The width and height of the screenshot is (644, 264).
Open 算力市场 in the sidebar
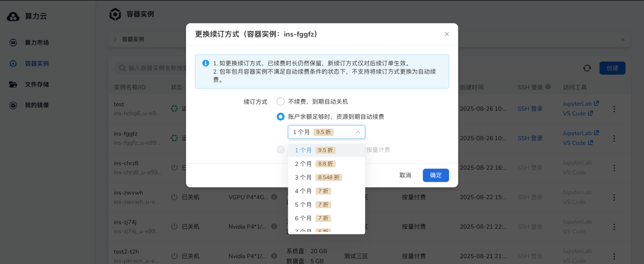pyautogui.click(x=37, y=43)
